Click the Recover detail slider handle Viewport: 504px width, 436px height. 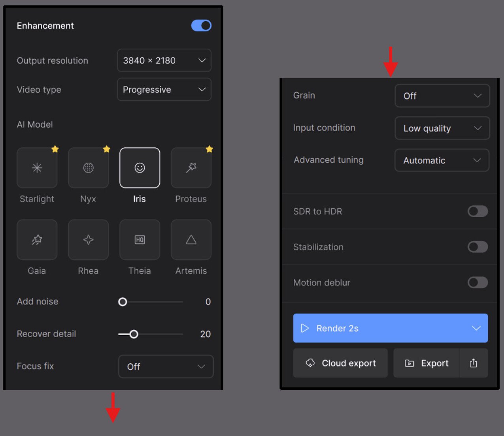click(x=134, y=335)
